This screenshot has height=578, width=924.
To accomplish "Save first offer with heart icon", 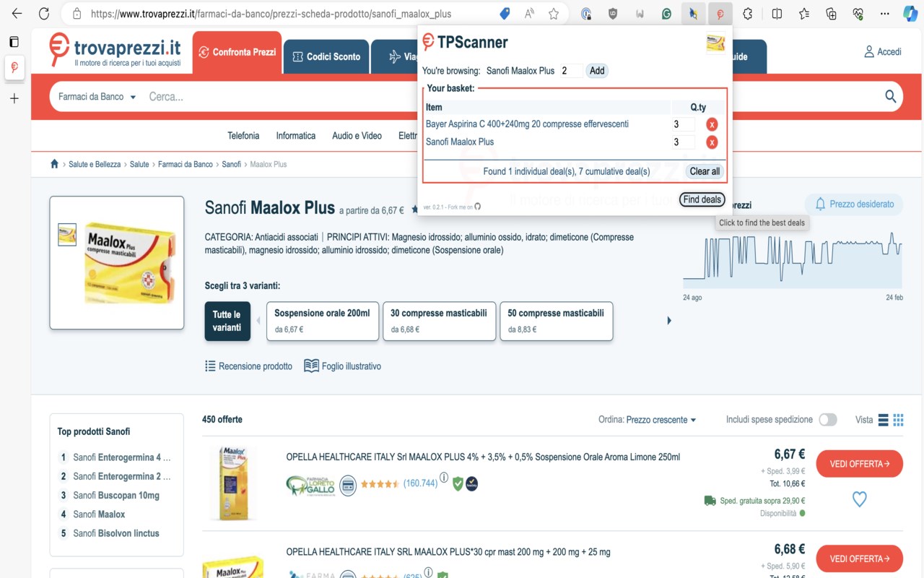I will click(859, 499).
